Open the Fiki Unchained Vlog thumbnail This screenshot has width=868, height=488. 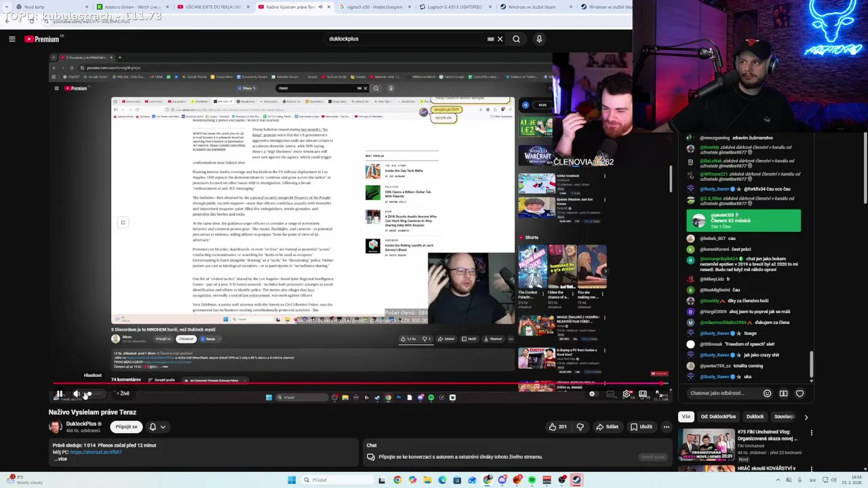(707, 445)
